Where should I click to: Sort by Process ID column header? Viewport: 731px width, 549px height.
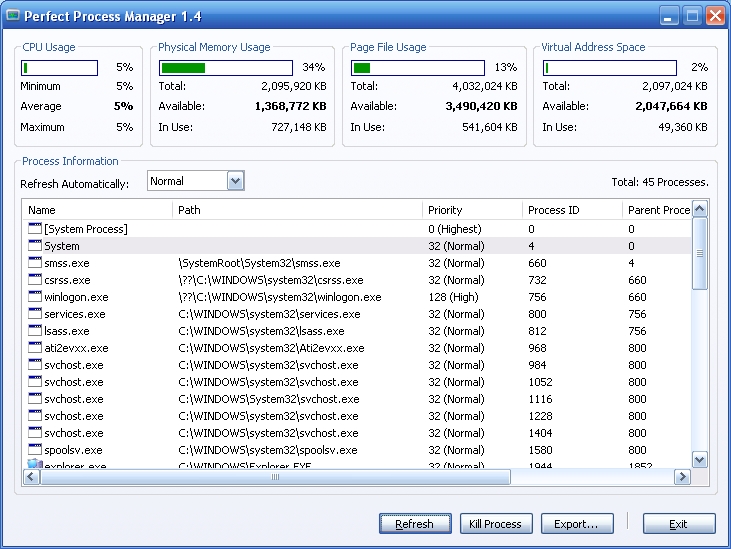pyautogui.click(x=572, y=210)
